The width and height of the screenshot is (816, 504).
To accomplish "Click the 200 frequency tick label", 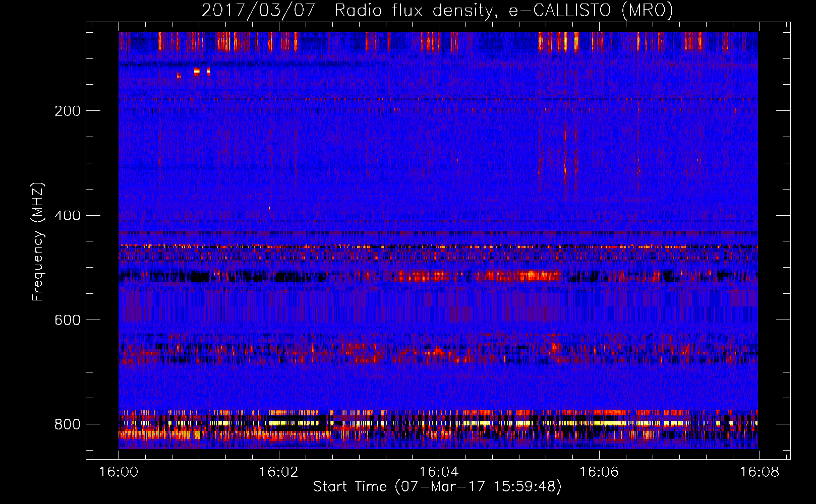I will (x=68, y=111).
